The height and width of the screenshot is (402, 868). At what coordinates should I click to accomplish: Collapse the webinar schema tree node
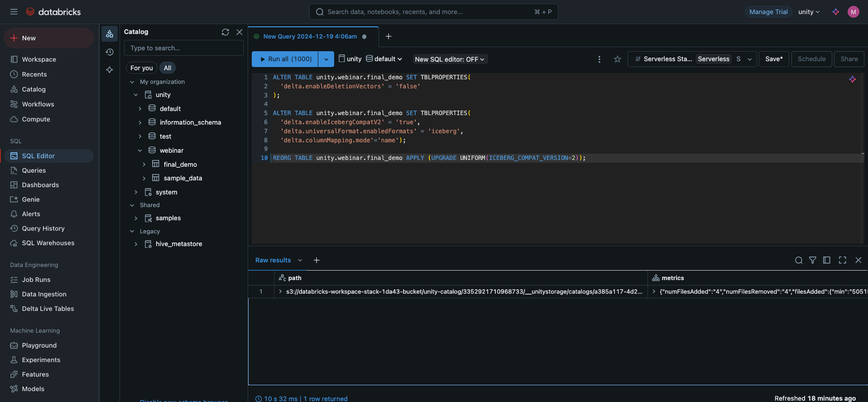(140, 150)
